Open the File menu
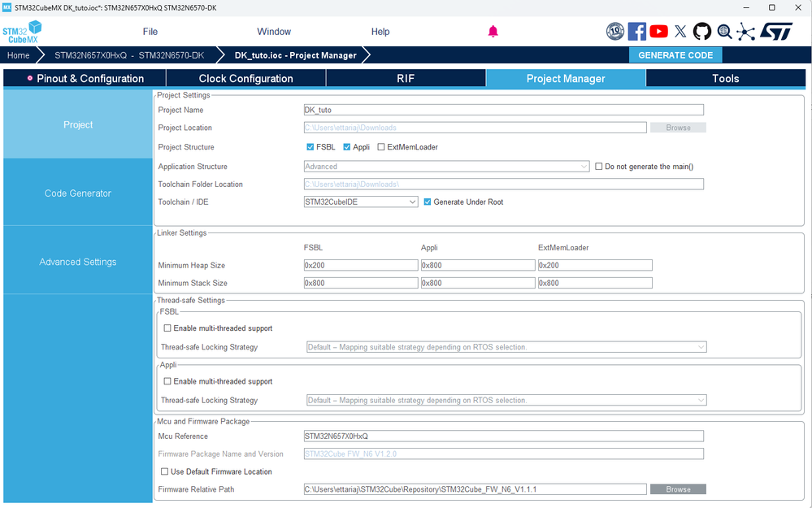Viewport: 812px width, 508px height. [150, 32]
